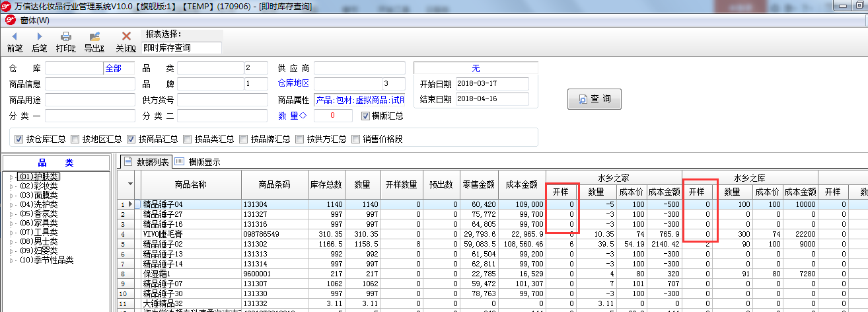The height and width of the screenshot is (312, 868).
Task: Click barcode cell 098786549
Action: coord(274,234)
